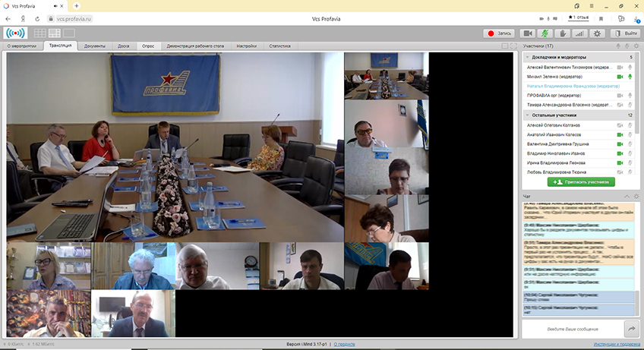Screen dimensions: 644x350
Task: Click the chat message input field
Action: tap(573, 329)
